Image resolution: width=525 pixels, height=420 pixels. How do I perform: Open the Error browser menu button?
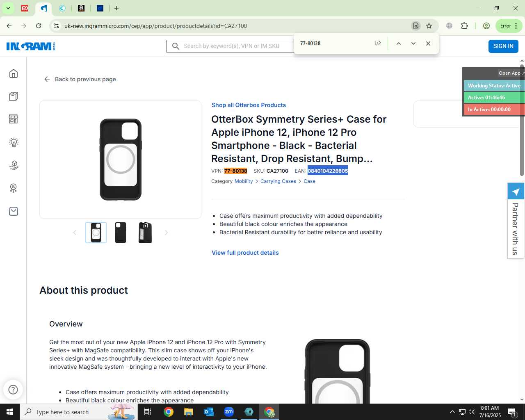pos(509,26)
